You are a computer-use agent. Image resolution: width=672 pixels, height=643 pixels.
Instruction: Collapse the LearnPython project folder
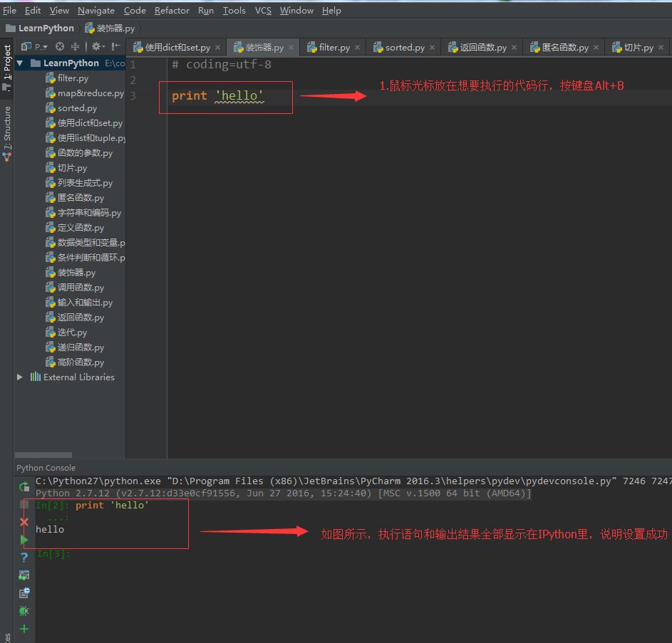coord(21,63)
